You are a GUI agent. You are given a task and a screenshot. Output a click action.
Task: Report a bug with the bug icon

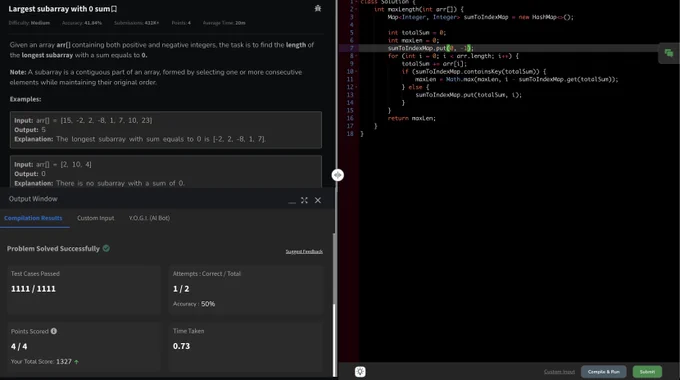(318, 8)
